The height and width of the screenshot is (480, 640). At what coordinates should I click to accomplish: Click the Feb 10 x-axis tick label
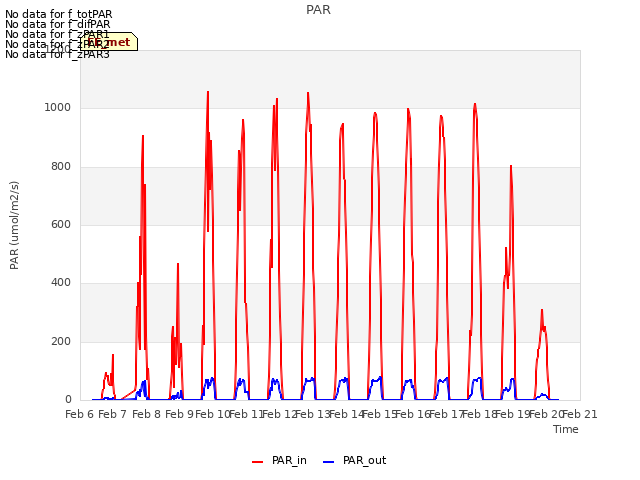(213, 414)
